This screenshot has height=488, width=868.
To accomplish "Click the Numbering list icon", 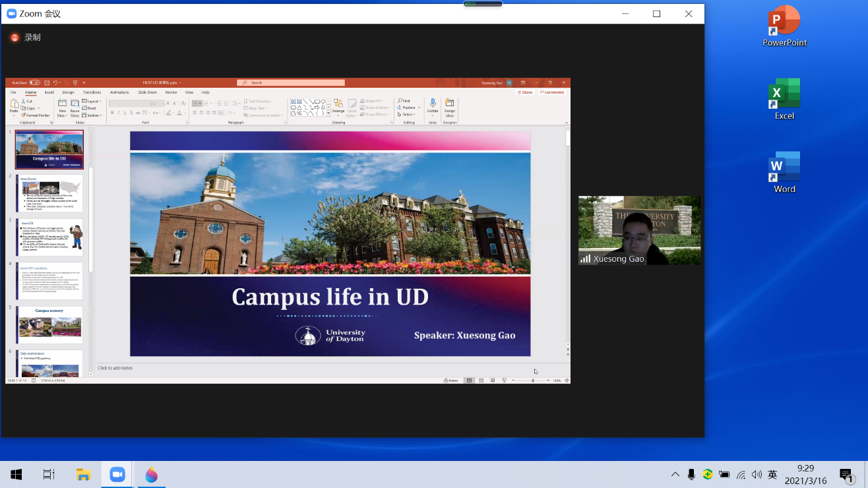I will click(206, 104).
